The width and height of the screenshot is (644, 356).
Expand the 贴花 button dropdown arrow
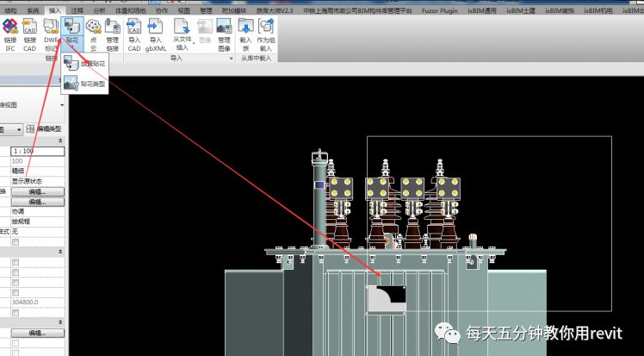pyautogui.click(x=71, y=47)
